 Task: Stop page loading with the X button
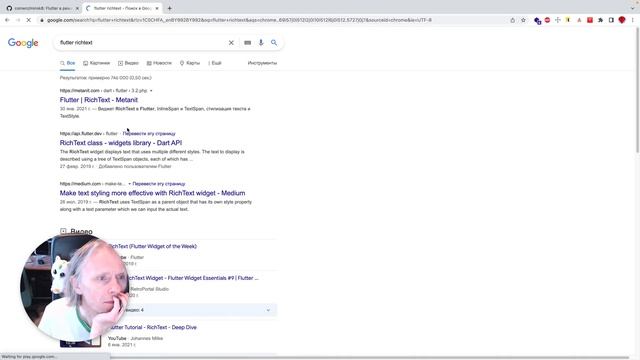coord(29,20)
